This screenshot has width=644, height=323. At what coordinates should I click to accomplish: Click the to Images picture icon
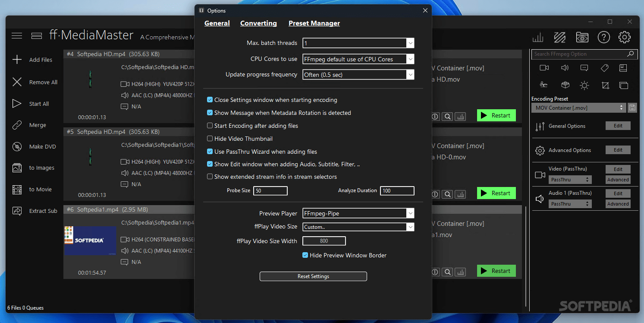[17, 168]
